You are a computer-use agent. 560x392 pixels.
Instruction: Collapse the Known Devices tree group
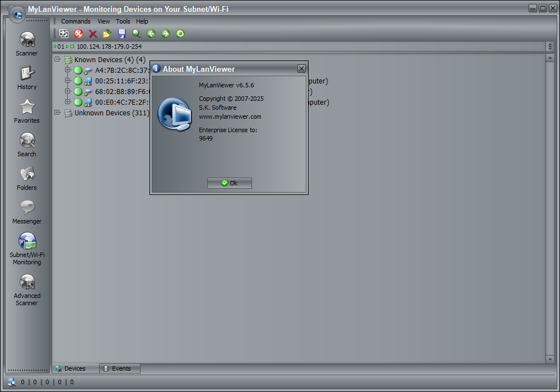[57, 59]
